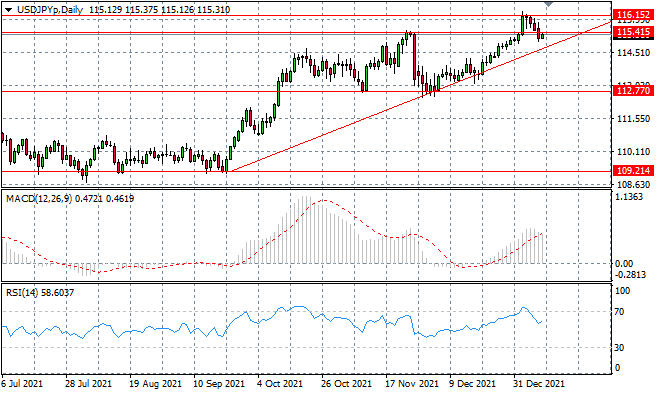Click the 1.1363 MACD scale value
Screen dimensions: 657x394
(629, 197)
